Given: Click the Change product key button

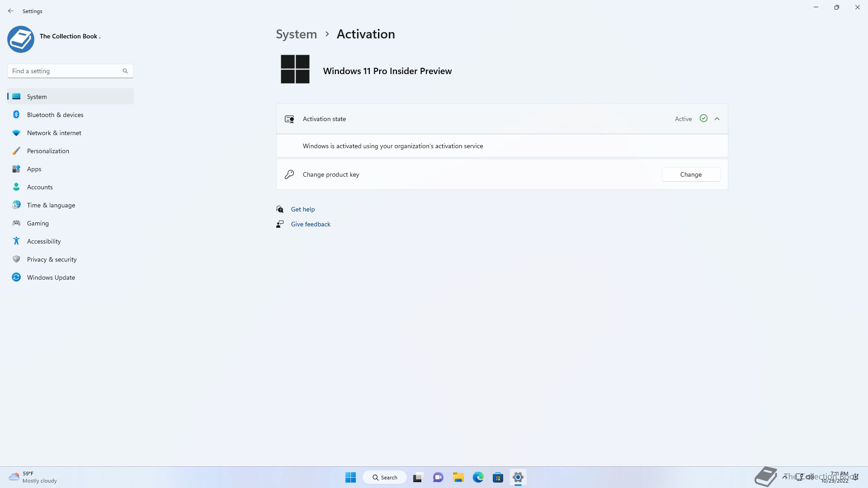Looking at the screenshot, I should tap(691, 174).
